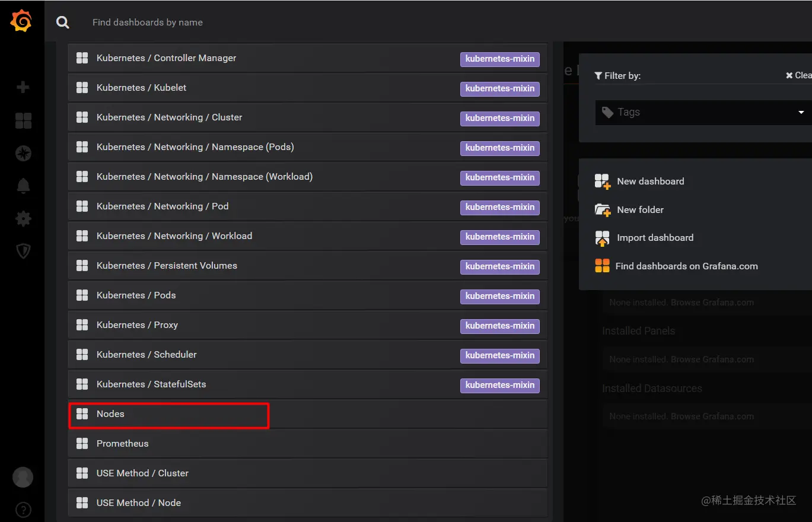Click the dashboard icon beside Kubernetes / Pods
The image size is (812, 522).
82,295
